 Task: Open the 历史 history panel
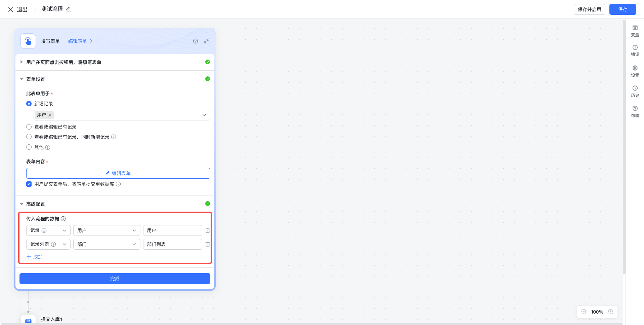pyautogui.click(x=635, y=92)
